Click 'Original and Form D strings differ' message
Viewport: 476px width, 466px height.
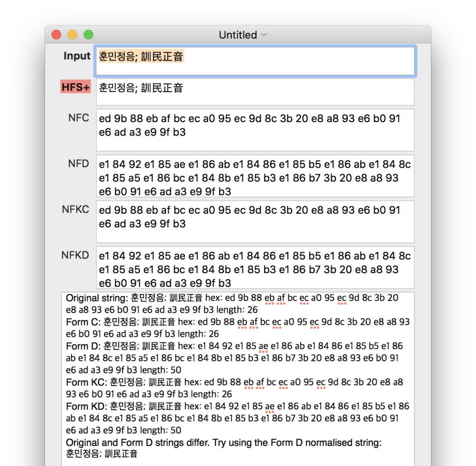138,443
